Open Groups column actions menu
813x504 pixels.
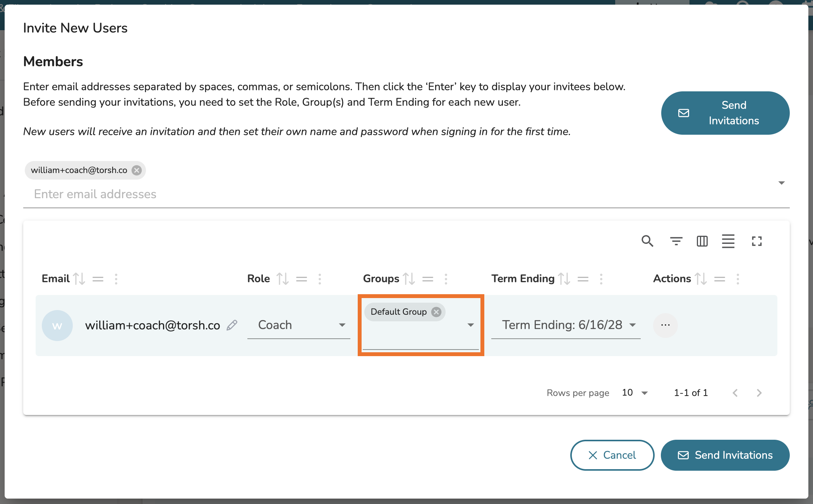coord(446,279)
